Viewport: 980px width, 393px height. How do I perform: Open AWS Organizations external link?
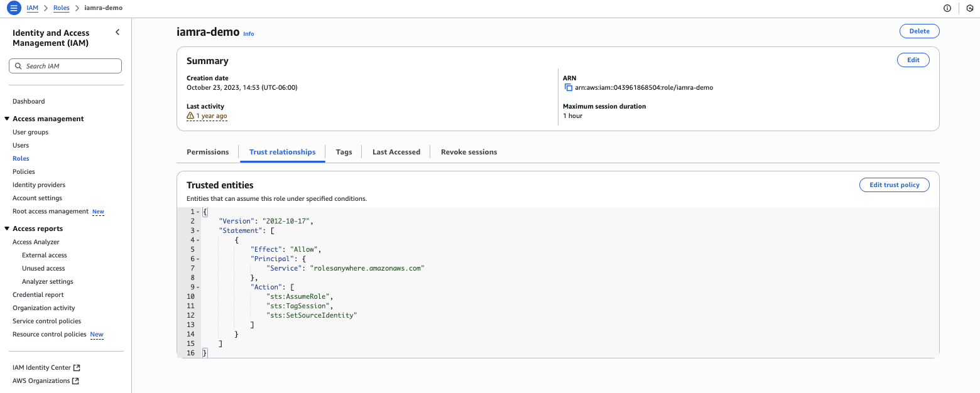click(41, 380)
